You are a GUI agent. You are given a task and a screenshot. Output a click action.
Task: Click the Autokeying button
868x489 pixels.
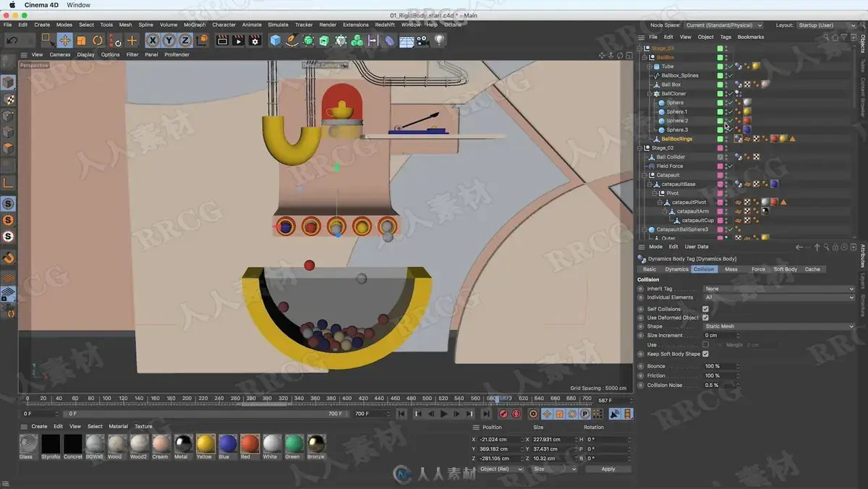(x=516, y=414)
